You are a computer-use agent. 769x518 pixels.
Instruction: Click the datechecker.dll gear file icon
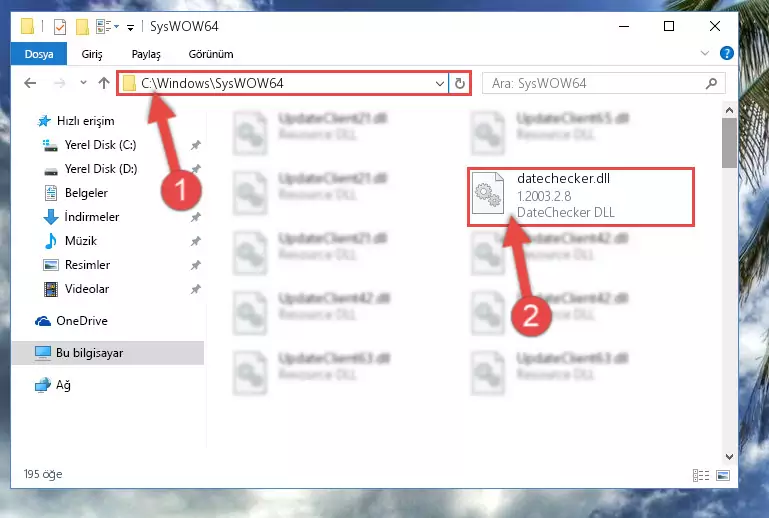tap(487, 193)
